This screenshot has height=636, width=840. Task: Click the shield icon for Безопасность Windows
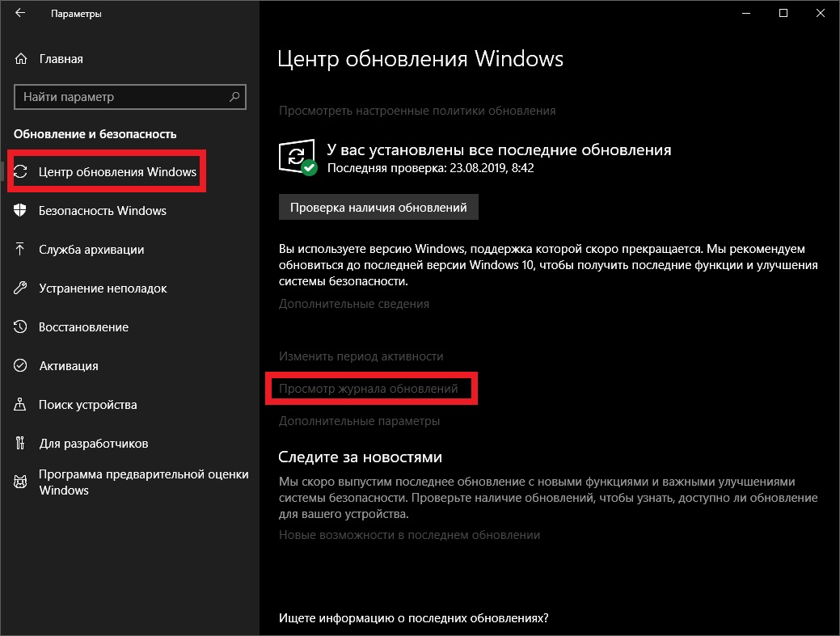pyautogui.click(x=20, y=210)
